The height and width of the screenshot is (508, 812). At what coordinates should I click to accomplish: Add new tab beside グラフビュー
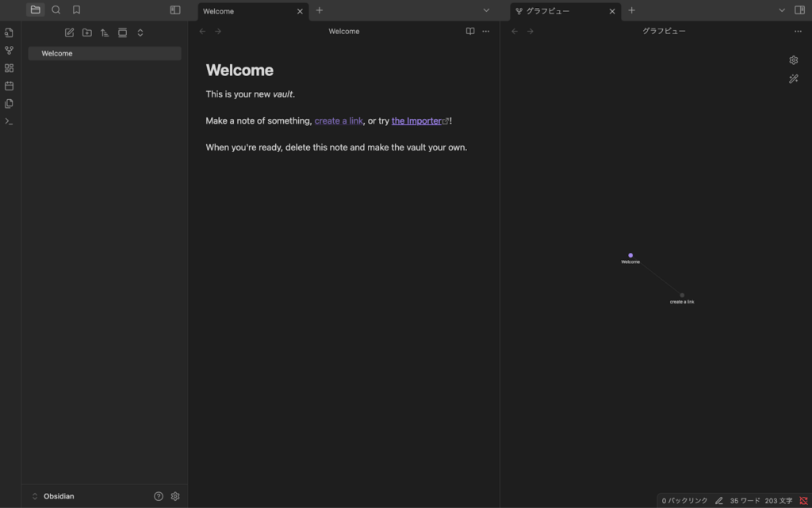(x=632, y=10)
